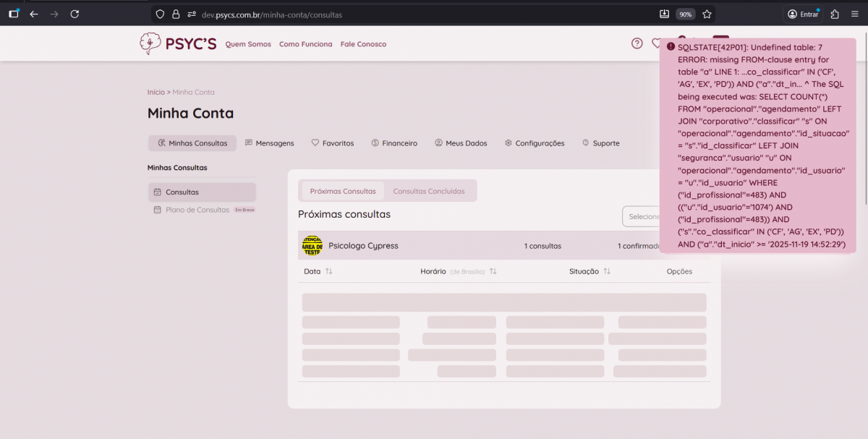Switch to the Consultas Concluídas tab

pyautogui.click(x=429, y=191)
